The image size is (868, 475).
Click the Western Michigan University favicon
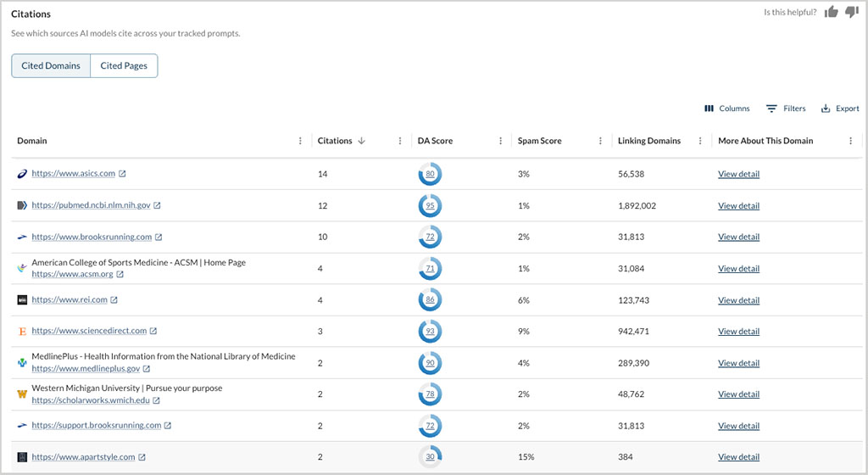(22, 394)
